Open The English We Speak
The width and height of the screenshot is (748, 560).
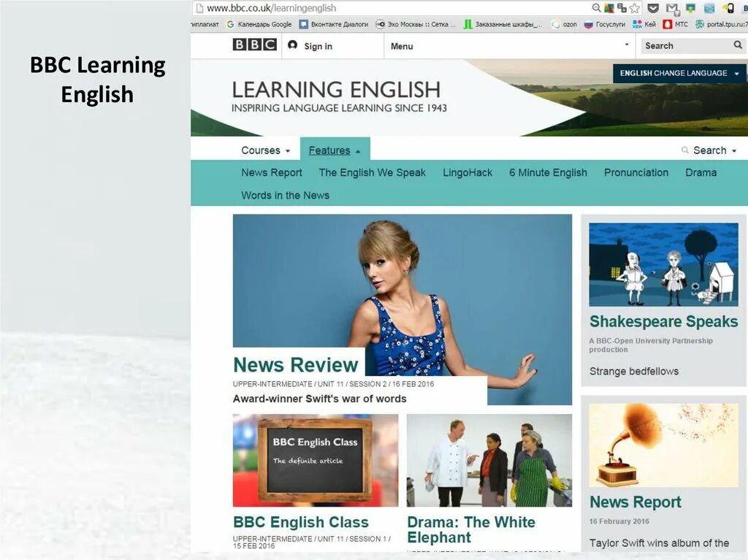372,173
